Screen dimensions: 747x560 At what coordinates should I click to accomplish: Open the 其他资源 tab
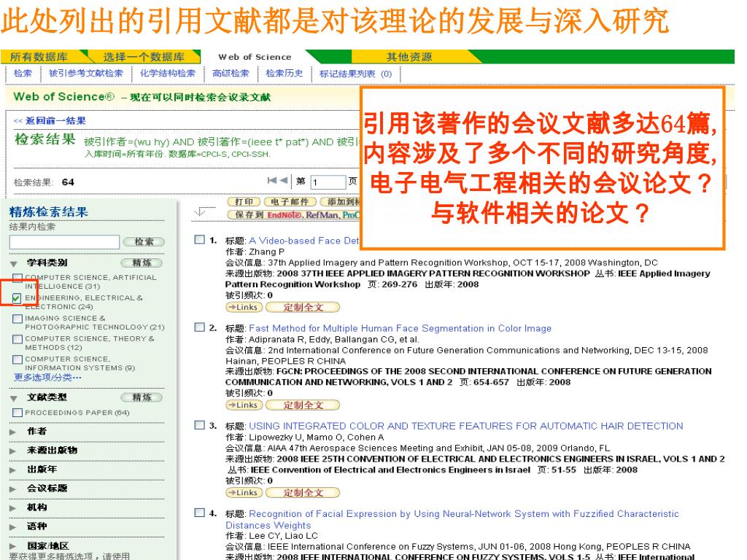coord(409,57)
